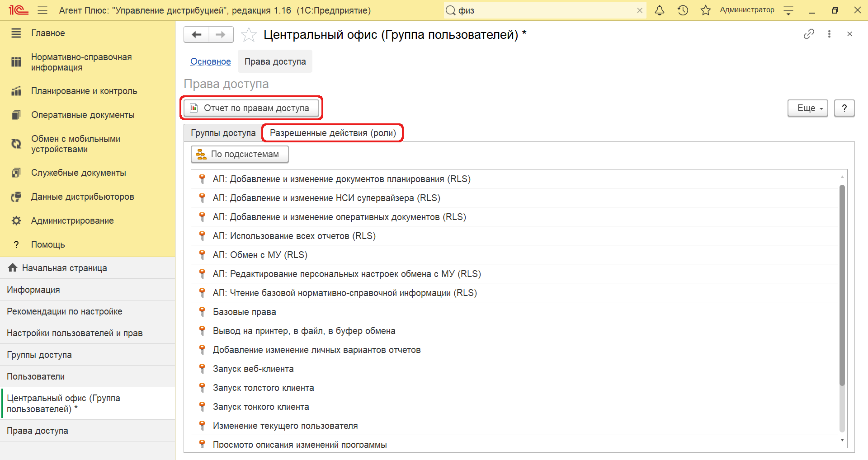This screenshot has width=868, height=460.
Task: Switch to Настройки пользователей и прав
Action: [87, 333]
